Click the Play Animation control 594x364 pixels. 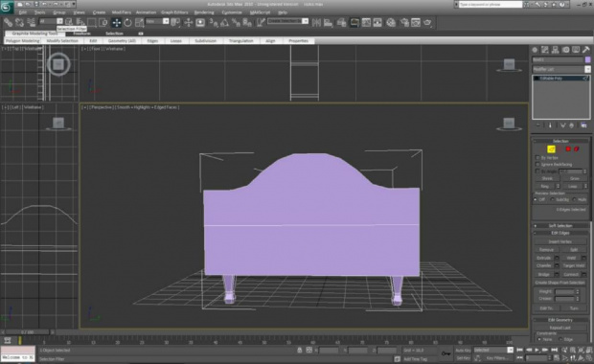pyautogui.click(x=537, y=350)
